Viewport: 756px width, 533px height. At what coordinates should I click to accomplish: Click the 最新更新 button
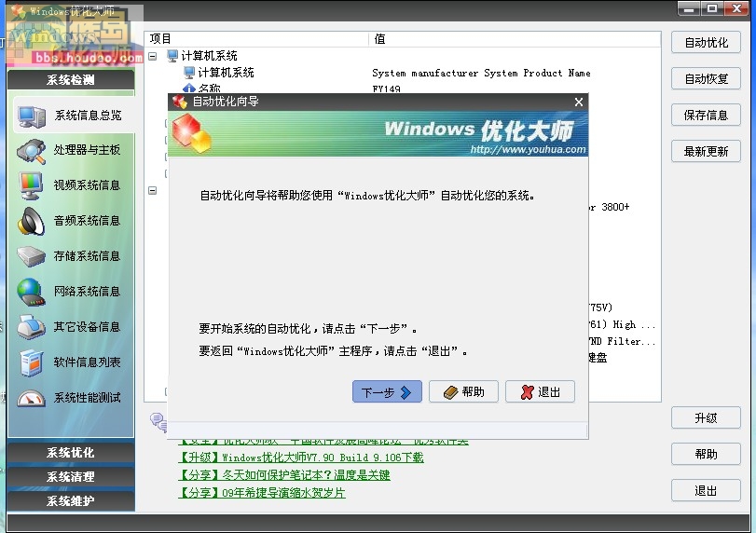pos(706,151)
